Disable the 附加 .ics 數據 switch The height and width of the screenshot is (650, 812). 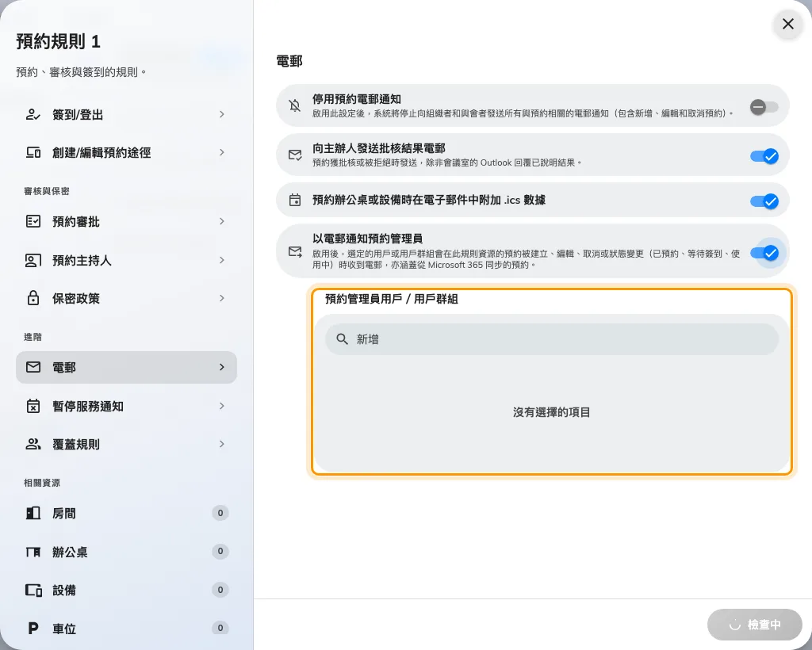[x=764, y=201]
